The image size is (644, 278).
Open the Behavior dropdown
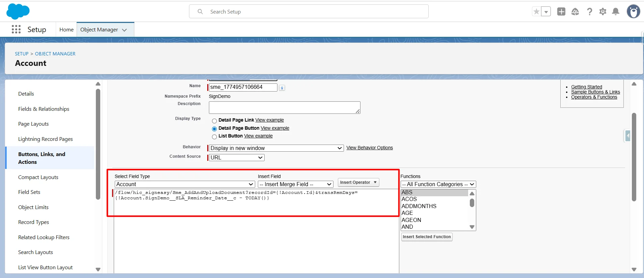276,148
